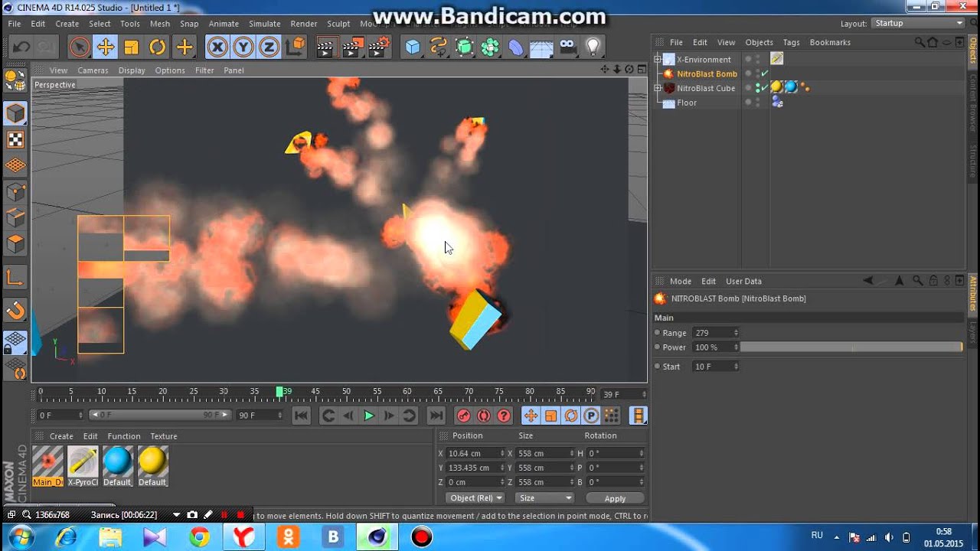Click Range value stepper arrows
Screen dimensions: 980x551
pos(736,333)
